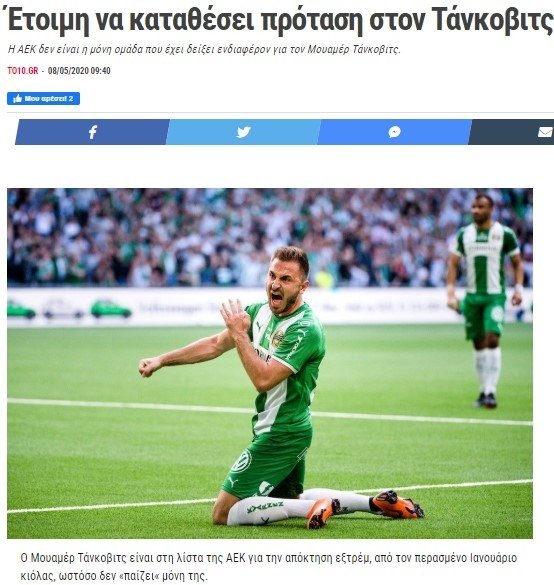Click the 'Μου αρέσει 2' like button
This screenshot has width=554, height=585.
tap(43, 98)
